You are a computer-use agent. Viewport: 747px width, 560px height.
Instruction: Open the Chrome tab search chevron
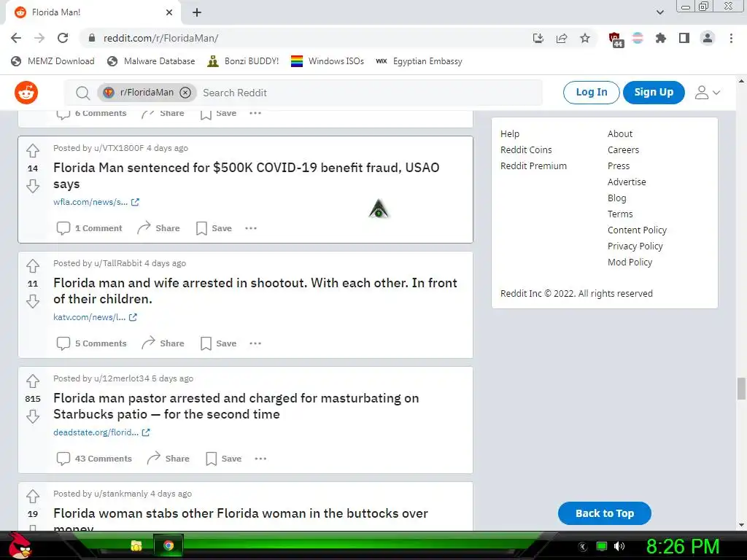coord(659,12)
